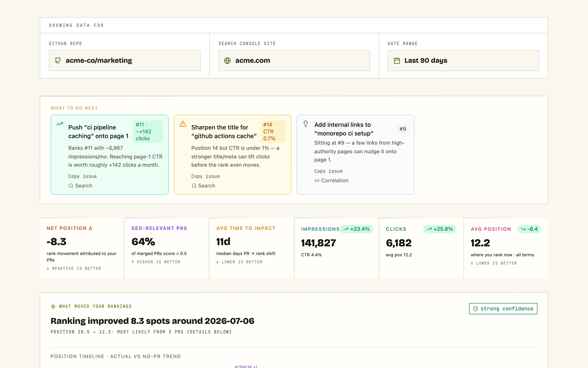Click the trending-up icon on ci pipeline caching card
Viewport: 588px width, 368px height.
coord(60,124)
